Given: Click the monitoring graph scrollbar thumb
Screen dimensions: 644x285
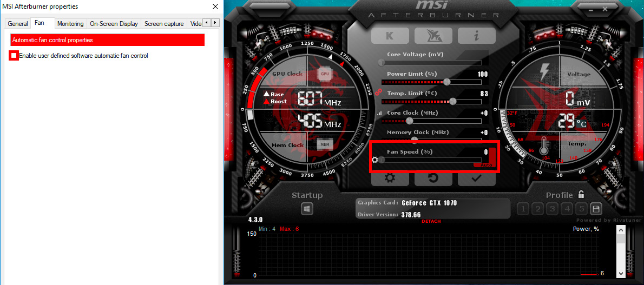Looking at the screenshot, I should [x=621, y=240].
